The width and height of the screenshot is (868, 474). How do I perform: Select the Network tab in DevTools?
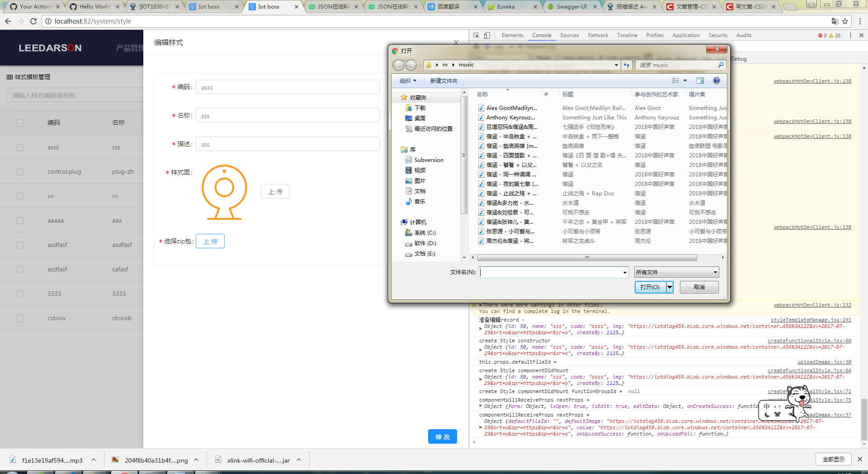pyautogui.click(x=598, y=35)
